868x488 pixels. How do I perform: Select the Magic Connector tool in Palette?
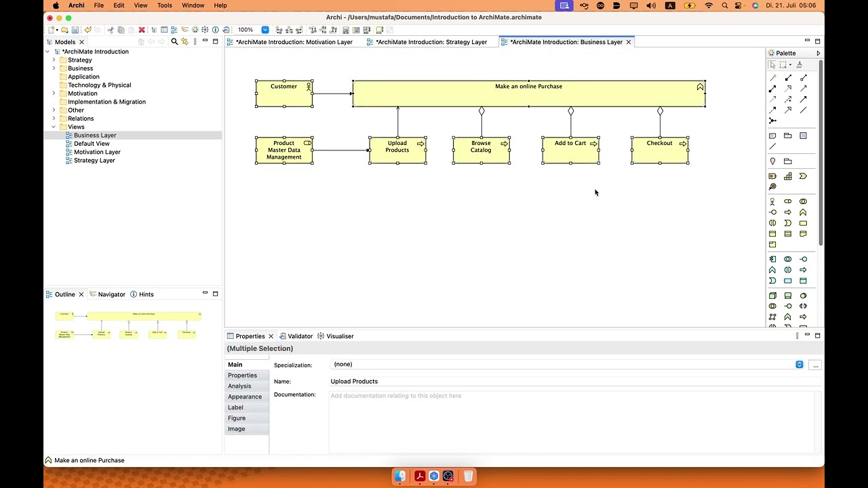772,78
